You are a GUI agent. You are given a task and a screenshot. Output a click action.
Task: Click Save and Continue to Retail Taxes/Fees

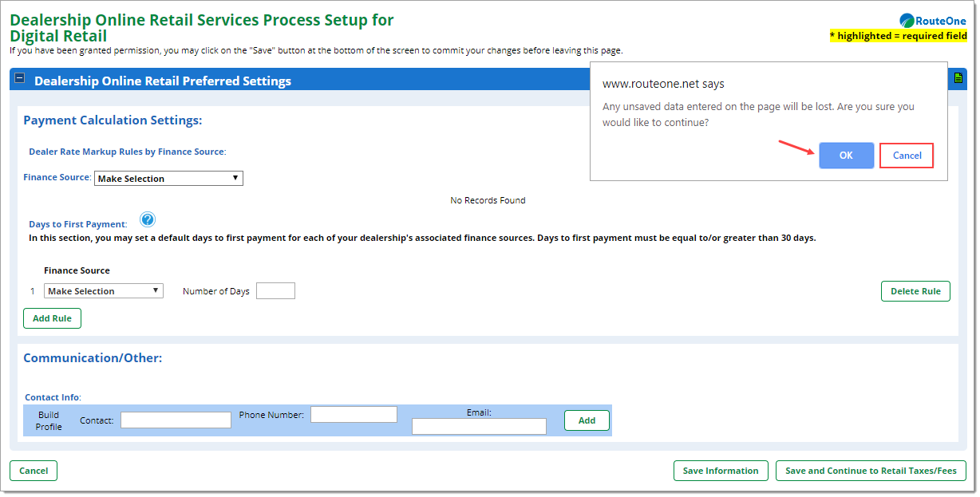click(x=871, y=471)
